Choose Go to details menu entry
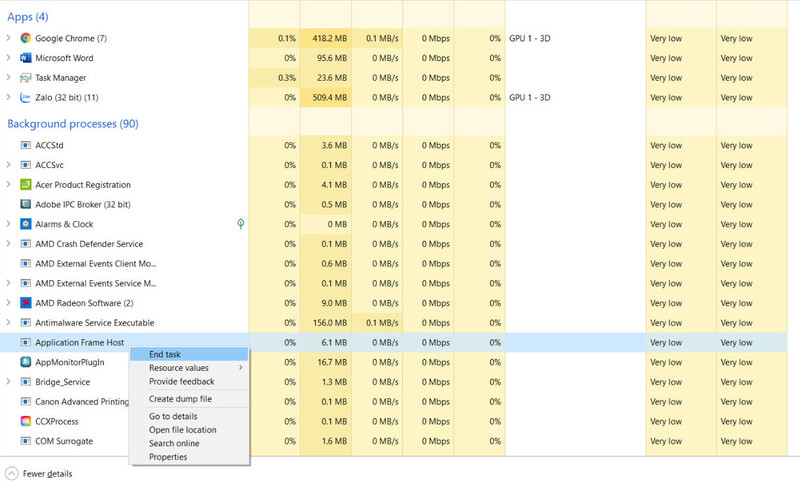Viewport: 800px width, 483px height. tap(189, 416)
